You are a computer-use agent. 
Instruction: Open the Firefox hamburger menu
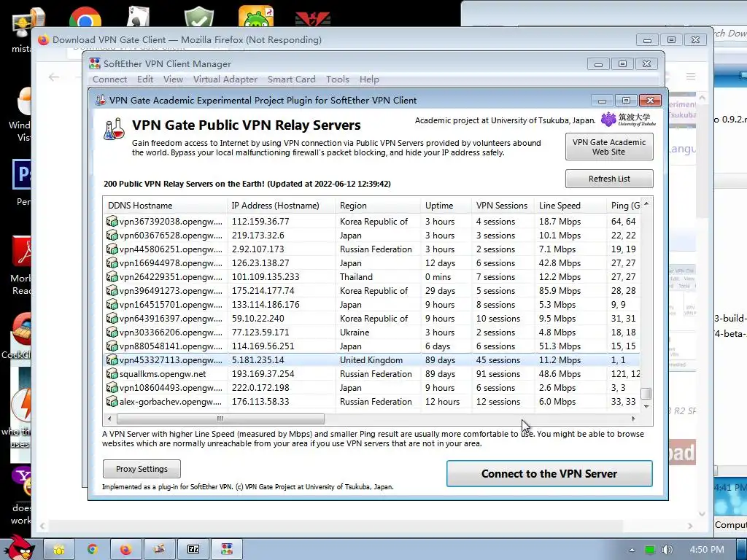[x=691, y=76]
